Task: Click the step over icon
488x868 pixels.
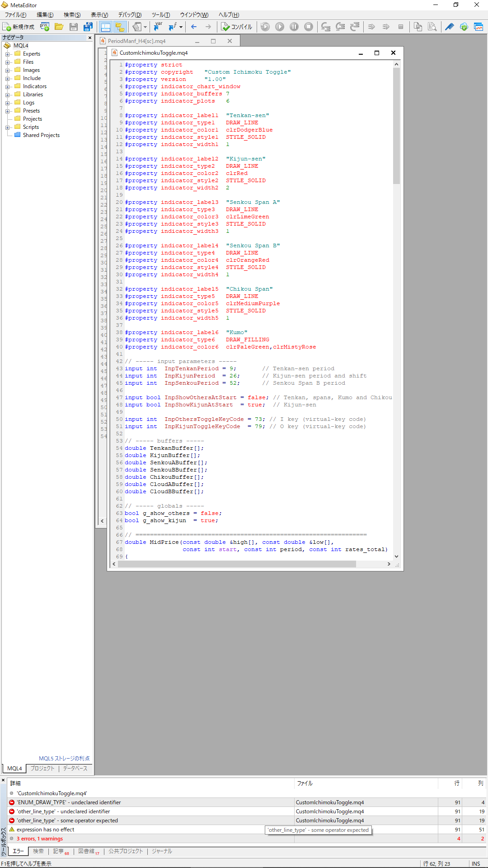Action: click(x=340, y=27)
